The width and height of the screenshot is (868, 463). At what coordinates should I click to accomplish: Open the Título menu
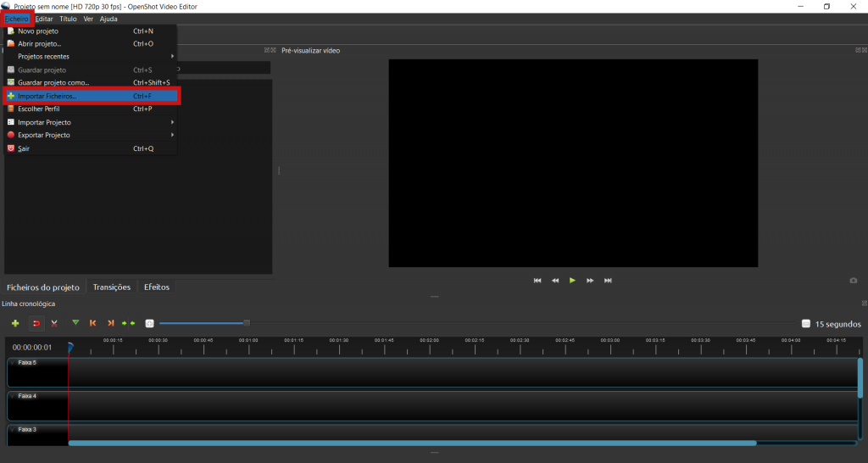pyautogui.click(x=68, y=19)
